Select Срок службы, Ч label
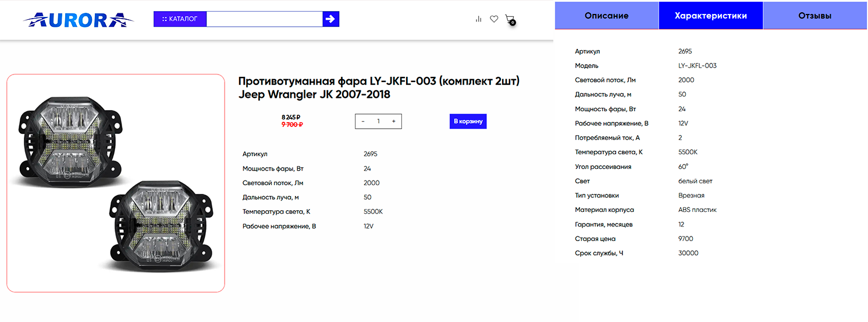 pyautogui.click(x=599, y=253)
